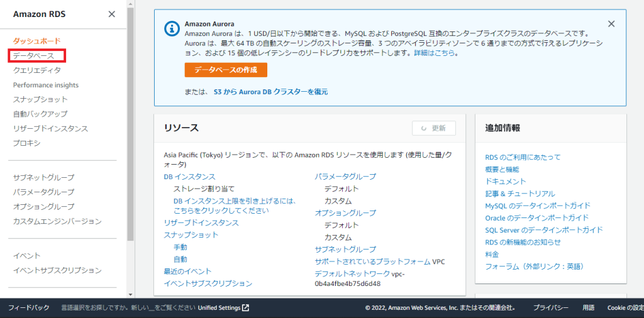Open ドキュメント link
This screenshot has width=644, height=318.
(x=506, y=181)
